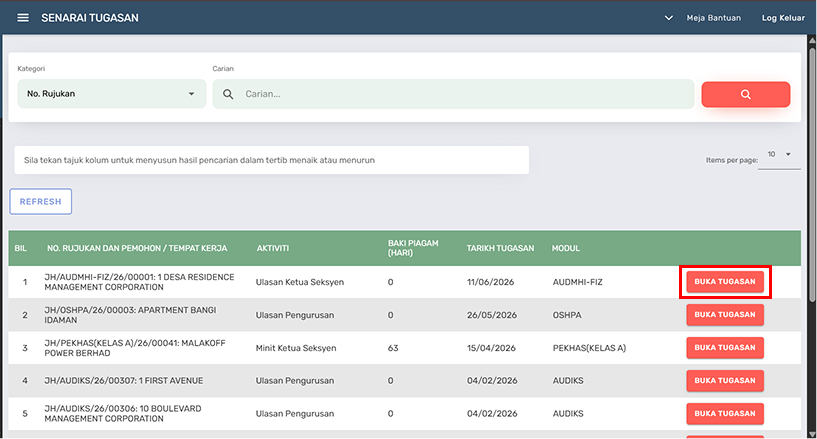Click date 26/05/2026 cell
The image size is (817, 439).
click(x=492, y=315)
